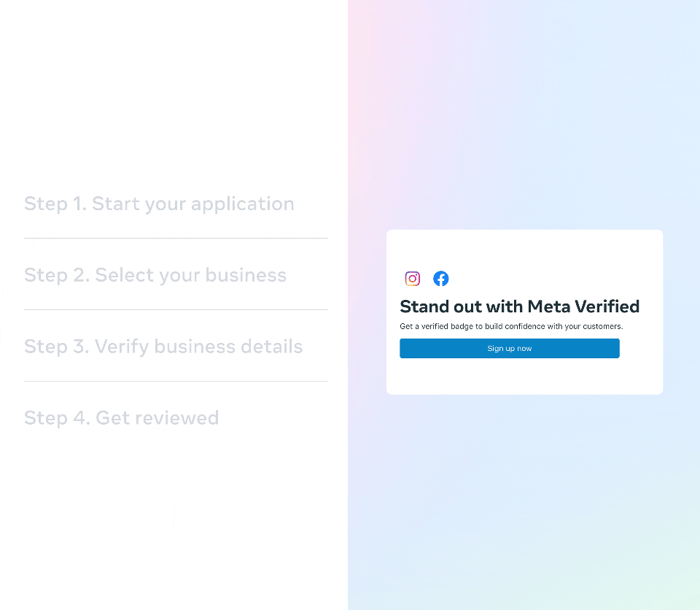700x610 pixels.
Task: Click the empty area below the Sign up button
Action: 510,376
